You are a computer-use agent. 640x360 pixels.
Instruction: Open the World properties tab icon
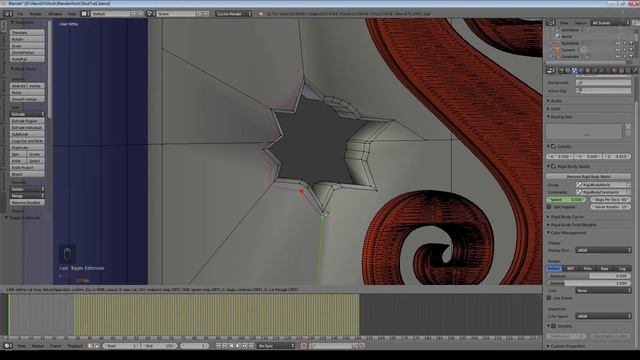pos(581,71)
